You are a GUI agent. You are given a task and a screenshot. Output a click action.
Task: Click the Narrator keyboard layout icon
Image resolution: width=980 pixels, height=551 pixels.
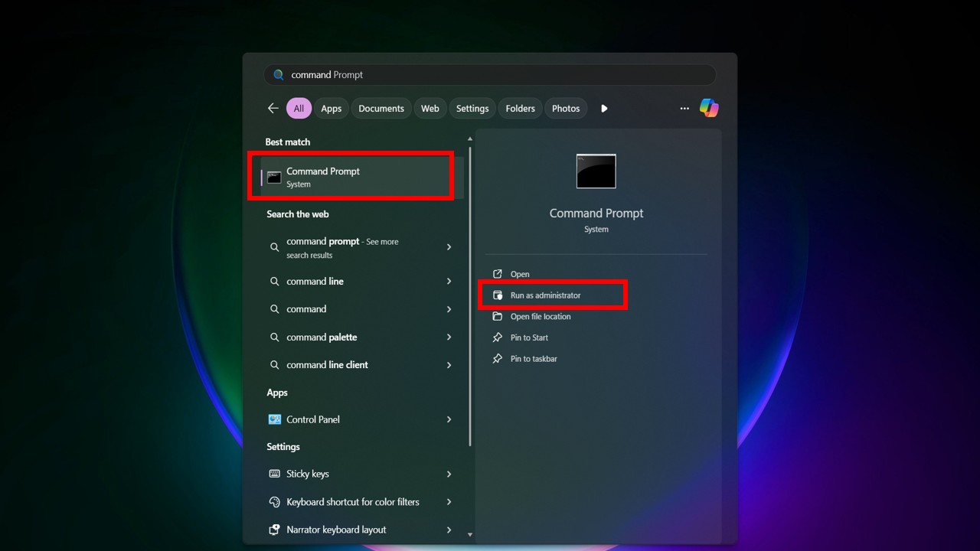pos(275,530)
